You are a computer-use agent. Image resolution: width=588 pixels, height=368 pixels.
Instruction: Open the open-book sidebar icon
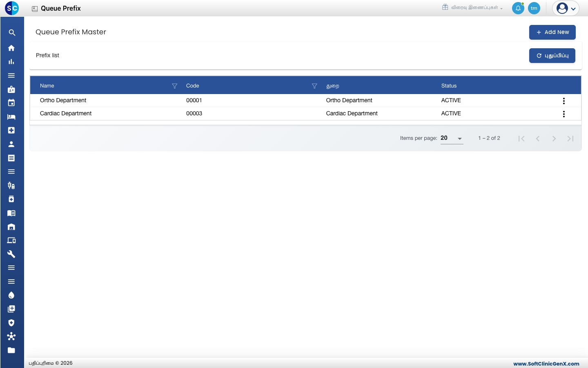coord(11,213)
